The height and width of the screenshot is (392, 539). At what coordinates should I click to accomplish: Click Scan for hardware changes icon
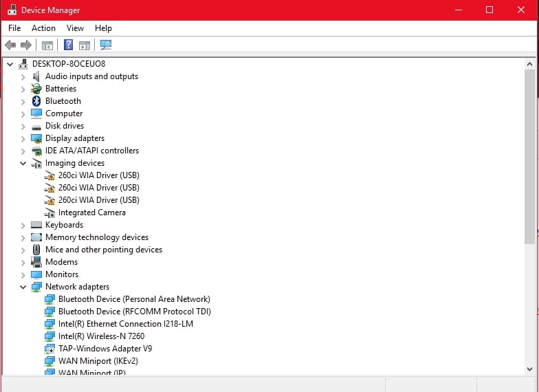(106, 45)
